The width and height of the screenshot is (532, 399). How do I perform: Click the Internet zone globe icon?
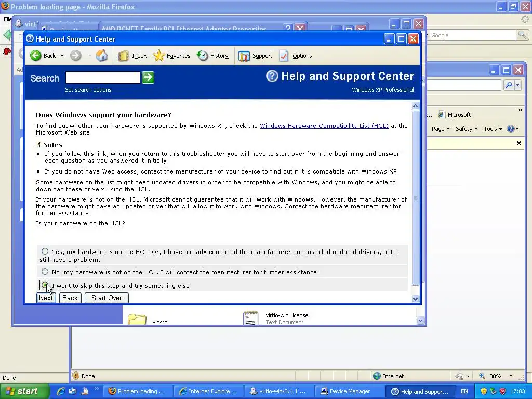(377, 376)
